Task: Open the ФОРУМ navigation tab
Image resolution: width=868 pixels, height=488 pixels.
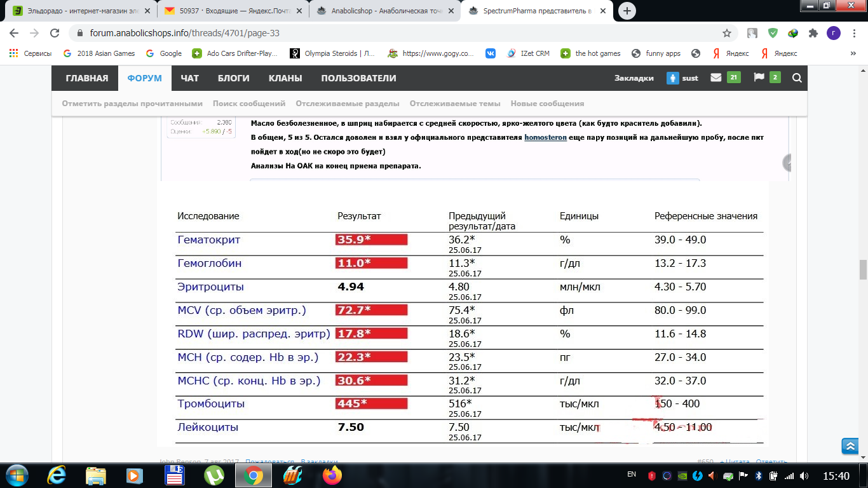Action: coord(144,78)
